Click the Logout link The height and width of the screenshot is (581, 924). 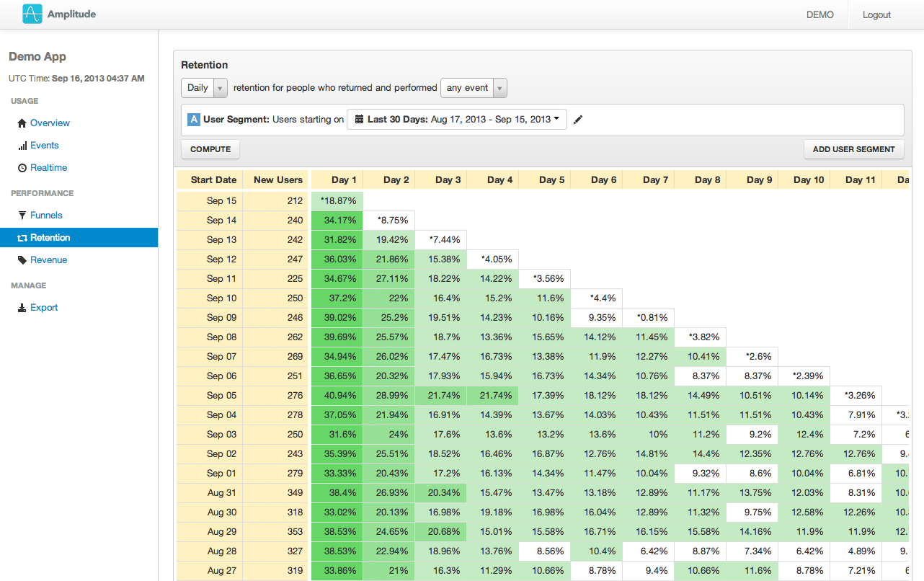click(876, 14)
